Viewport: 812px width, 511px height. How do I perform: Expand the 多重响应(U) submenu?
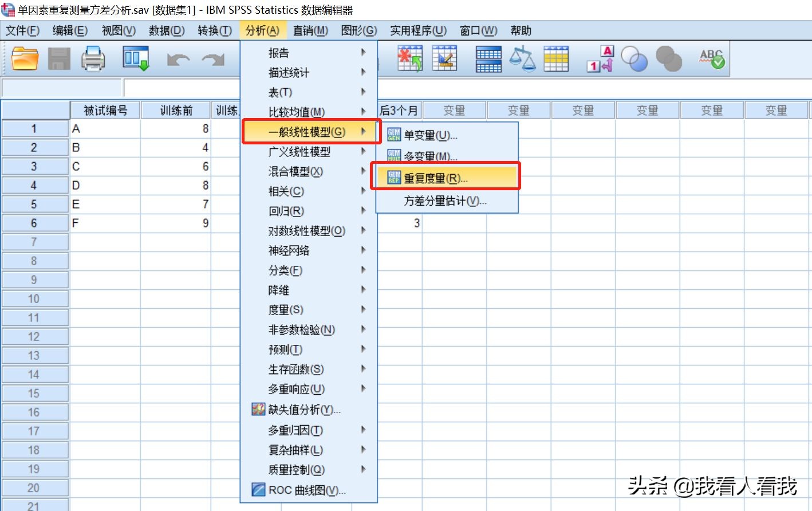point(309,389)
